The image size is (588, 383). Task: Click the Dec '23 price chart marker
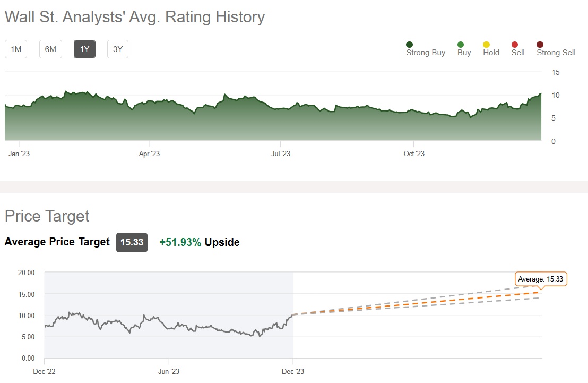tap(293, 371)
